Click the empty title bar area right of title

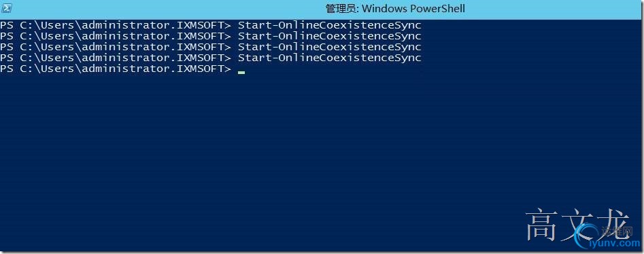coord(554,8)
